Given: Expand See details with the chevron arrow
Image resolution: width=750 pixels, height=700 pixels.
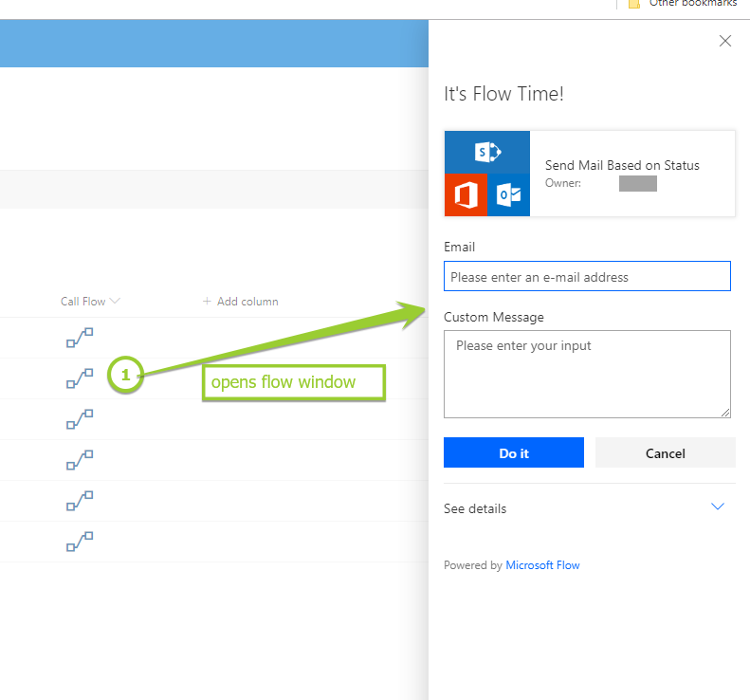Looking at the screenshot, I should 718,507.
